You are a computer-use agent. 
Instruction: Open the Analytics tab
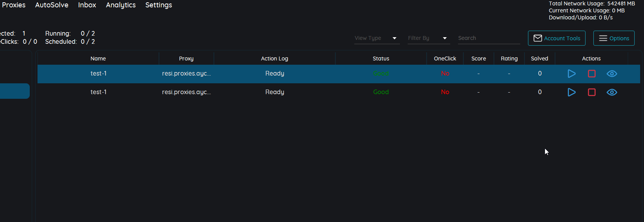coord(121,5)
